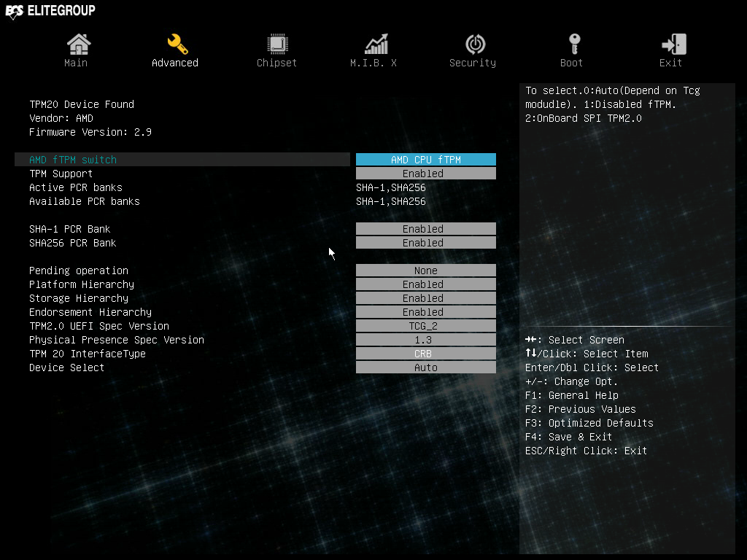Select the Platform Hierarchy label
The height and width of the screenshot is (560, 747).
coord(82,285)
